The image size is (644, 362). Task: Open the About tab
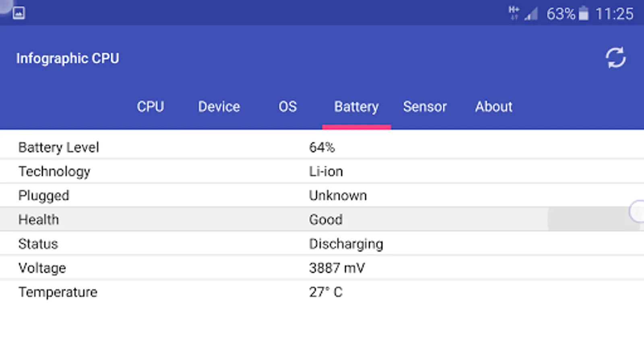[494, 107]
